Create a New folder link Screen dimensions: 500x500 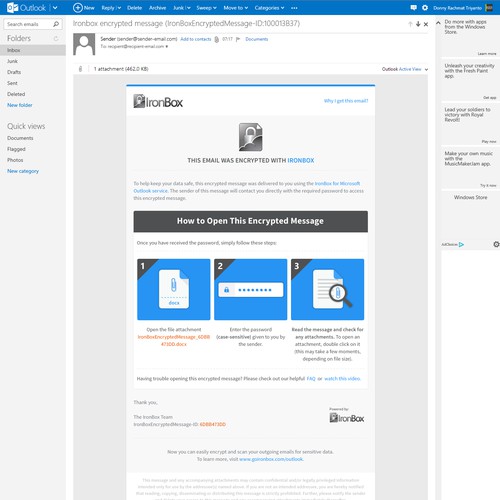point(20,105)
